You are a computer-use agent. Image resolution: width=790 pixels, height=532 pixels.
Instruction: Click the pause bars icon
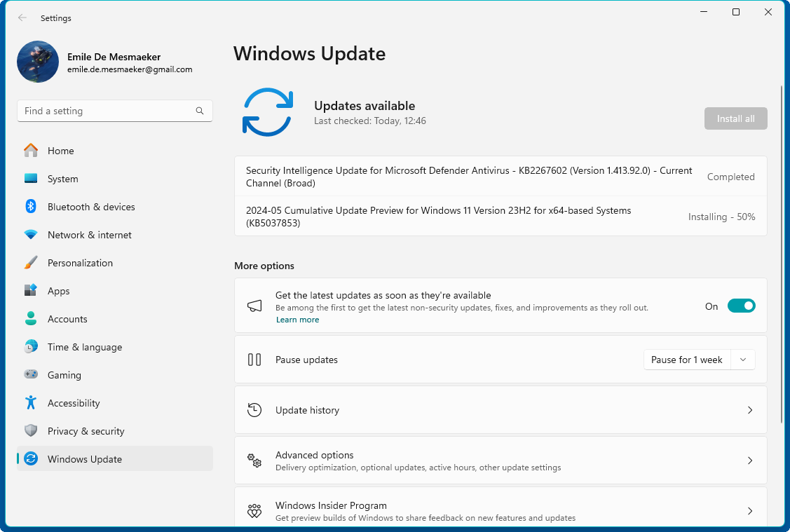click(x=254, y=360)
